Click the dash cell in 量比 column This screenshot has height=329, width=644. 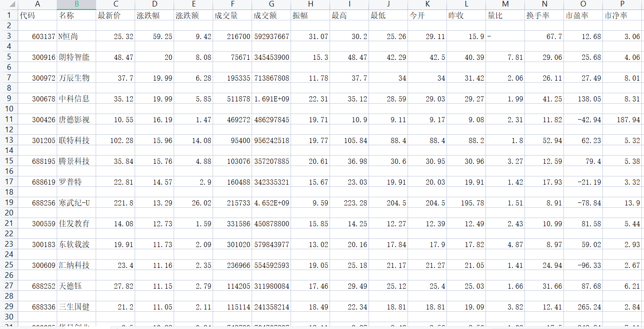pyautogui.click(x=505, y=36)
